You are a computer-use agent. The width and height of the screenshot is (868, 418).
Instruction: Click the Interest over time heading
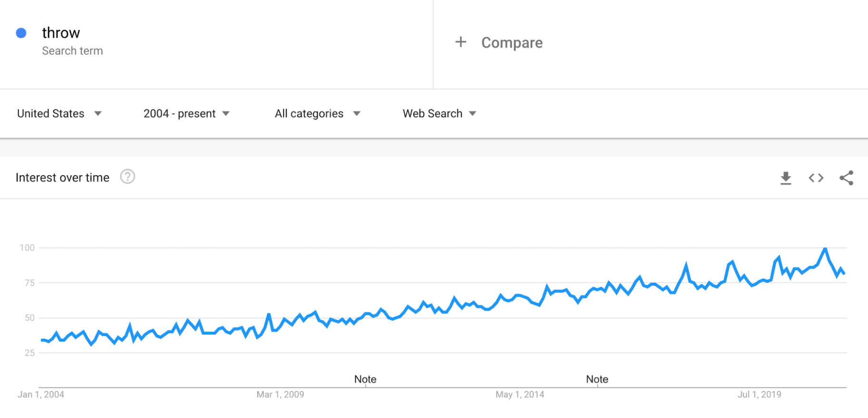62,178
